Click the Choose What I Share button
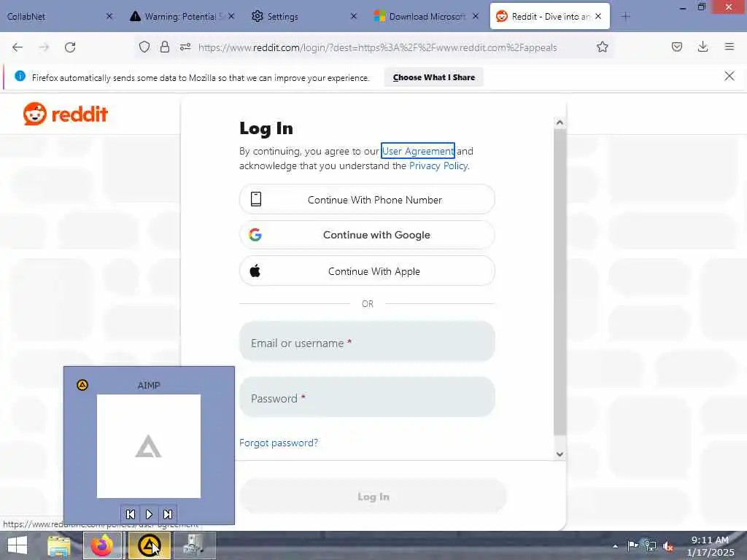 tap(433, 77)
